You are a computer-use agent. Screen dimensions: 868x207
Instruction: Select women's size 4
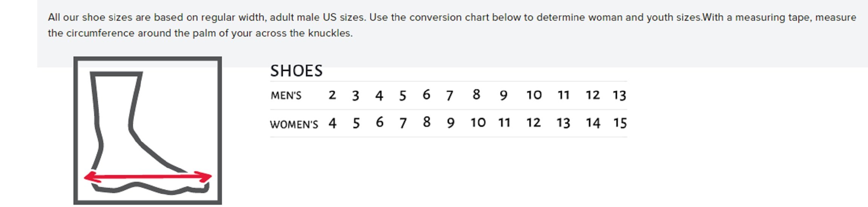(332, 123)
